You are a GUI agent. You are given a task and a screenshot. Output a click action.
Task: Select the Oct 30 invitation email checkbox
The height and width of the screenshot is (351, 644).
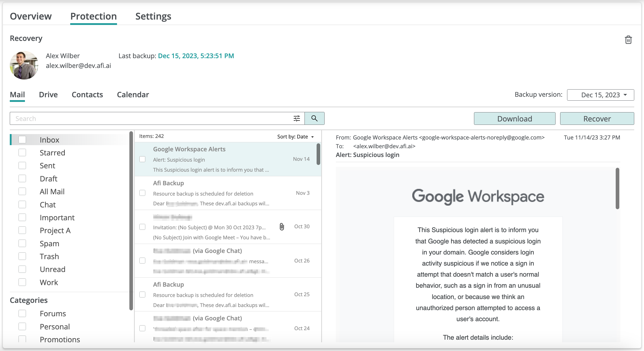(142, 227)
